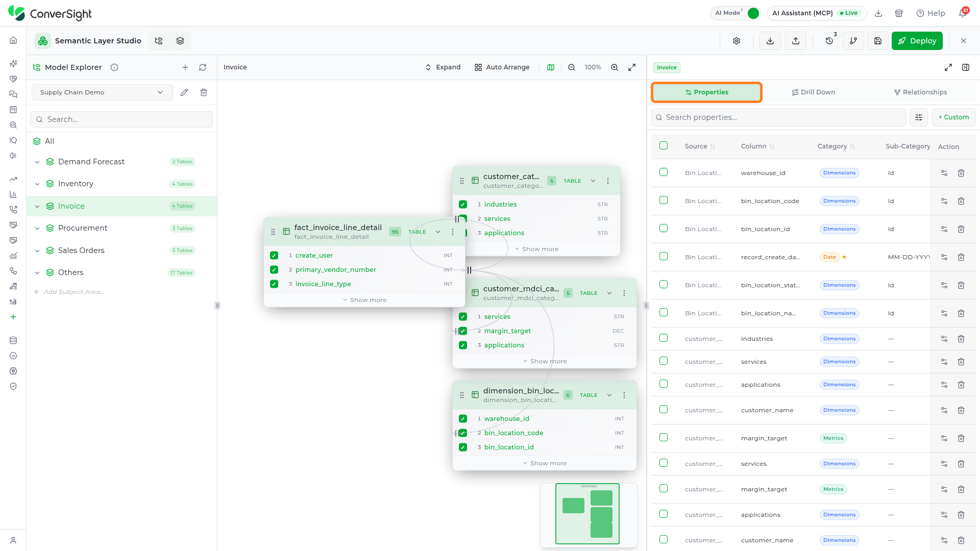The width and height of the screenshot is (980, 551).
Task: Select all properties with header checkbox
Action: tap(664, 146)
